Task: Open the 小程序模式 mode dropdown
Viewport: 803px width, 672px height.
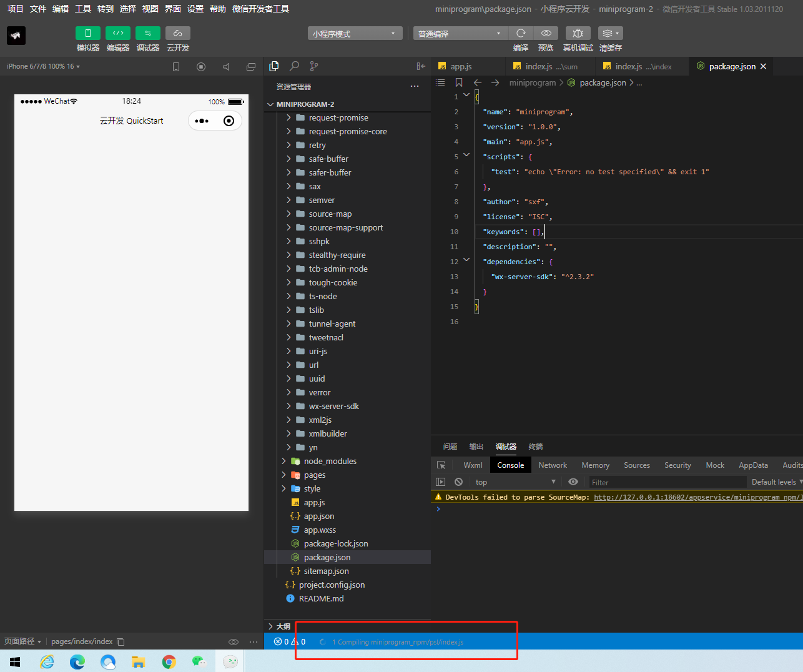Action: 355,34
